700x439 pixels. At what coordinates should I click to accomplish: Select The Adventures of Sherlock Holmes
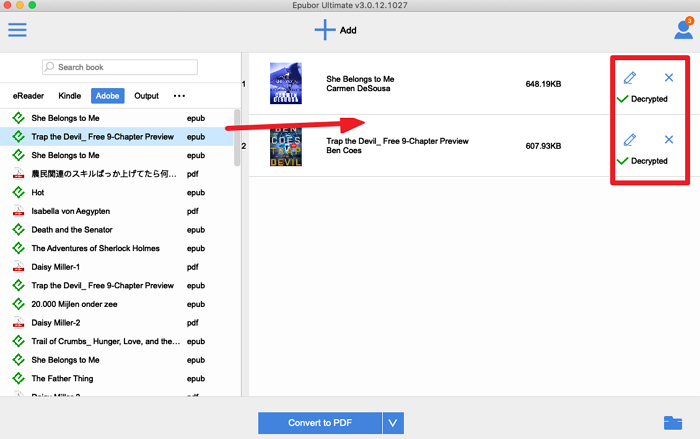(x=117, y=248)
